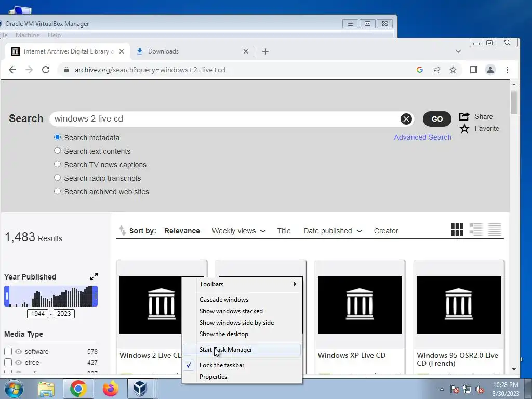Sort results by Relevance
The image size is (532, 399).
pos(182,231)
